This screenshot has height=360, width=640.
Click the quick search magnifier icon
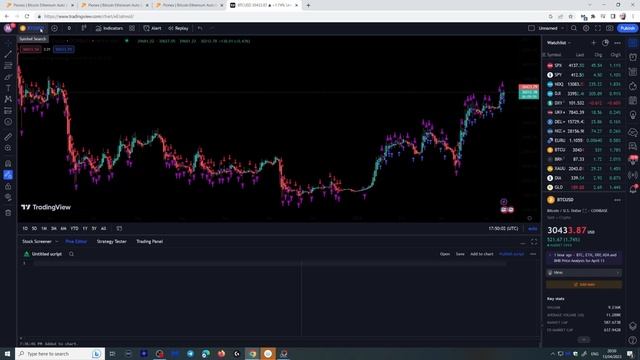tap(573, 28)
